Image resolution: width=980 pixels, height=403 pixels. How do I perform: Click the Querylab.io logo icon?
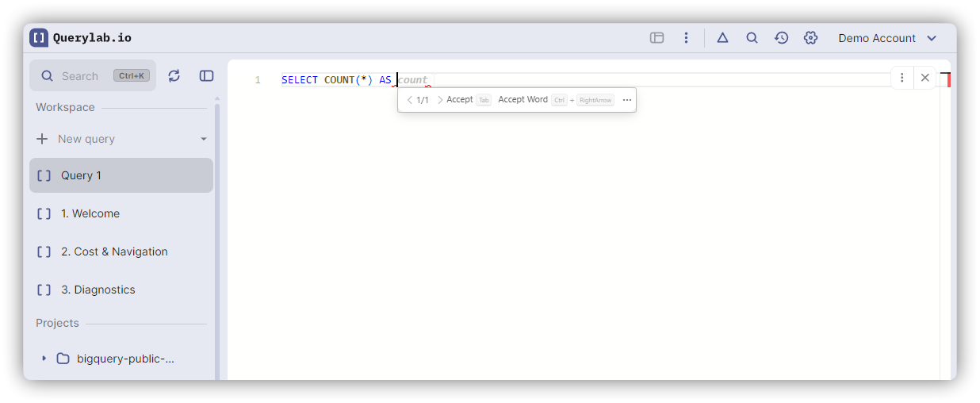click(39, 37)
